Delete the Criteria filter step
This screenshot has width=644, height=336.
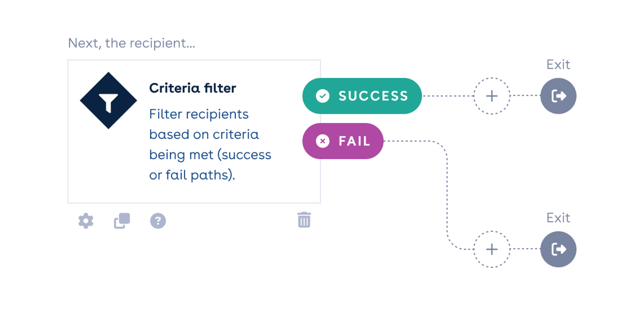pyautogui.click(x=303, y=220)
